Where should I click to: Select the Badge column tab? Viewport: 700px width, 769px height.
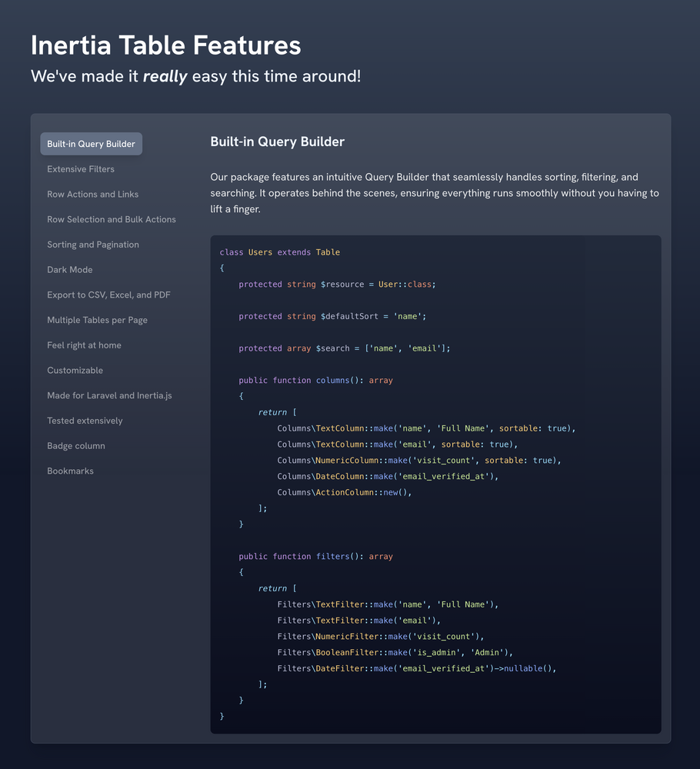click(76, 446)
